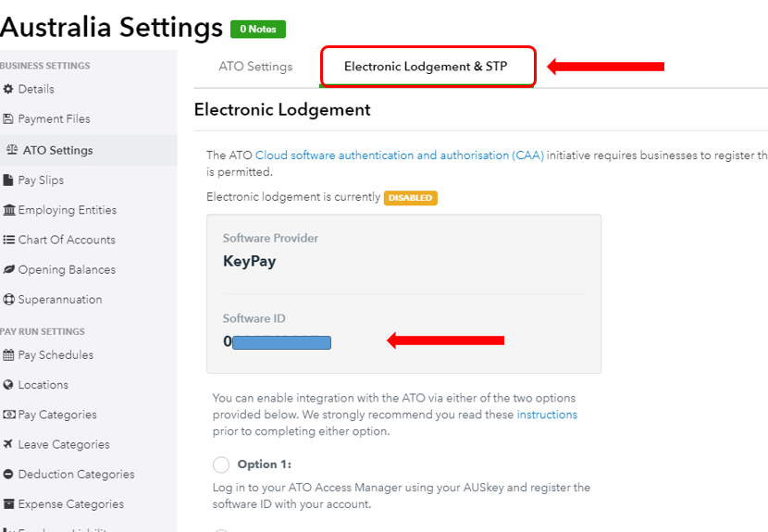Click the DISABLED status badge

pyautogui.click(x=410, y=197)
